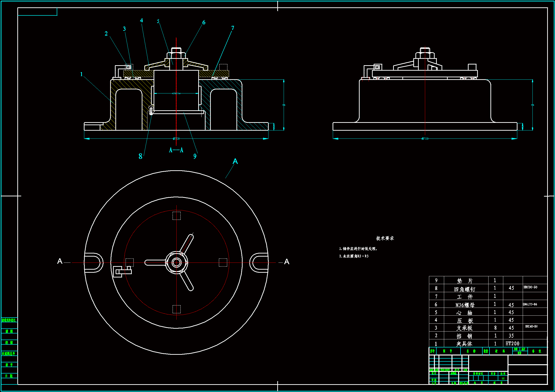Select the Ø700 dimension on the right view
Screen dimensions: 555x392
pos(425,139)
